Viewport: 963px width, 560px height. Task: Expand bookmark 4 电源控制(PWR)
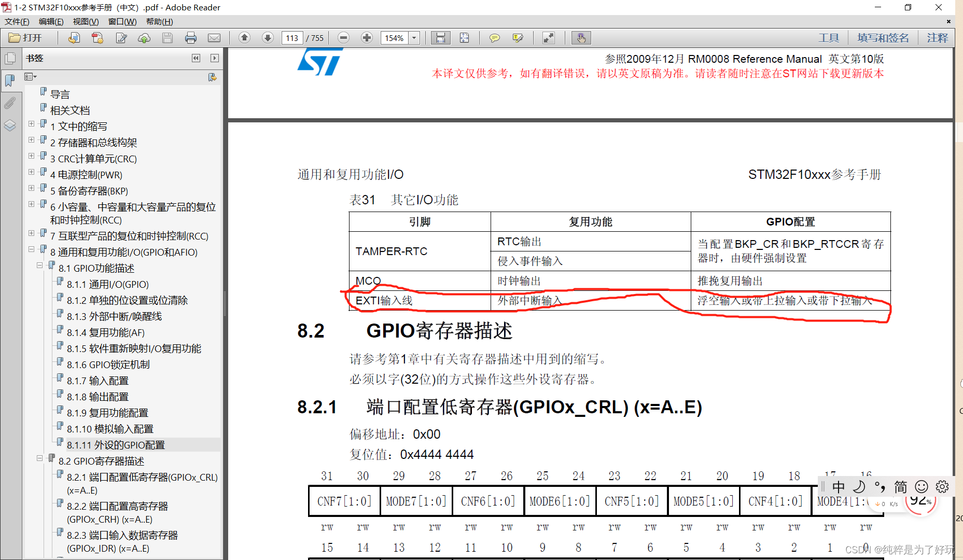(x=32, y=172)
